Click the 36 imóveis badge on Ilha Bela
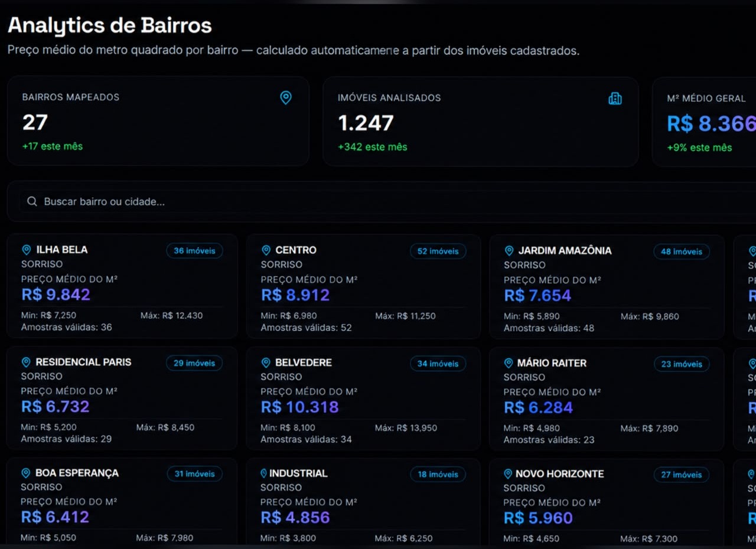 click(x=194, y=251)
